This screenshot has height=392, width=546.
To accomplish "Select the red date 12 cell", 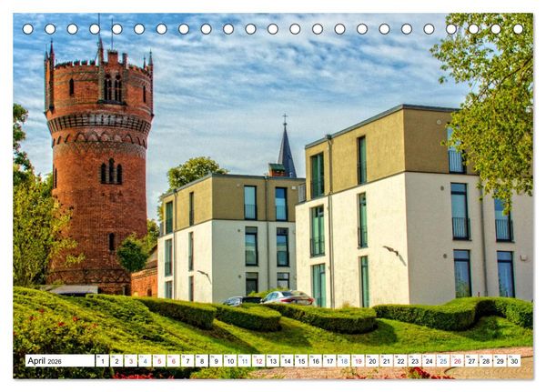I will [258, 361].
